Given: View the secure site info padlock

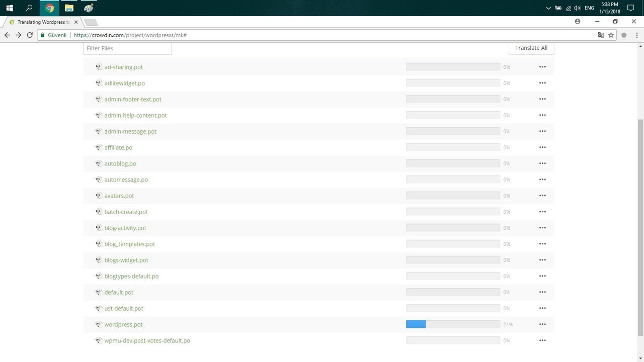Looking at the screenshot, I should coord(43,35).
